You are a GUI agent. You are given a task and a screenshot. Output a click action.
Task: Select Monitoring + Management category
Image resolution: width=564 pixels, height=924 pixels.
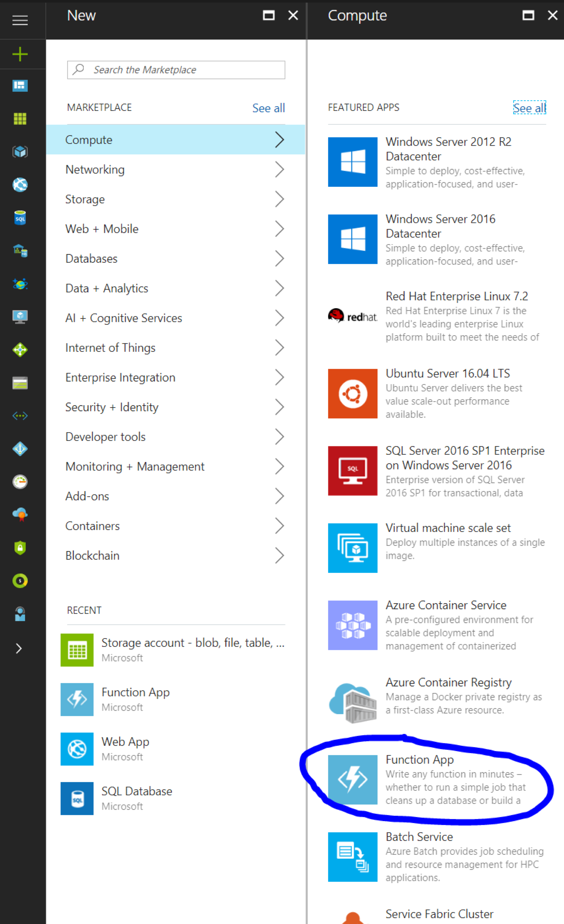pyautogui.click(x=176, y=466)
